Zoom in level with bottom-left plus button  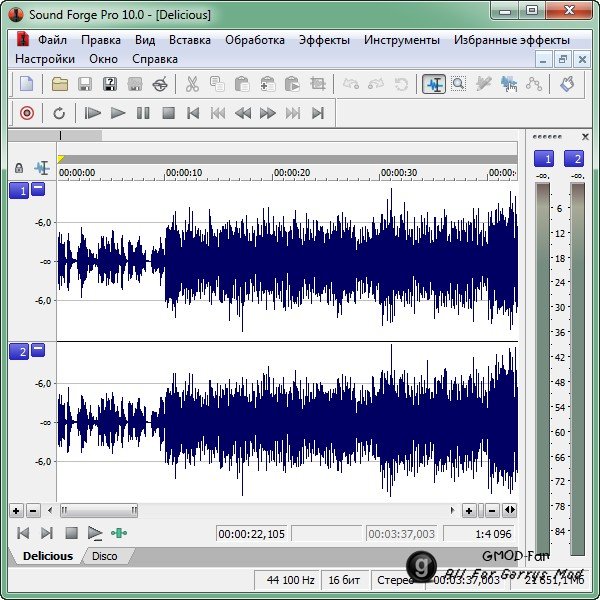click(x=16, y=511)
